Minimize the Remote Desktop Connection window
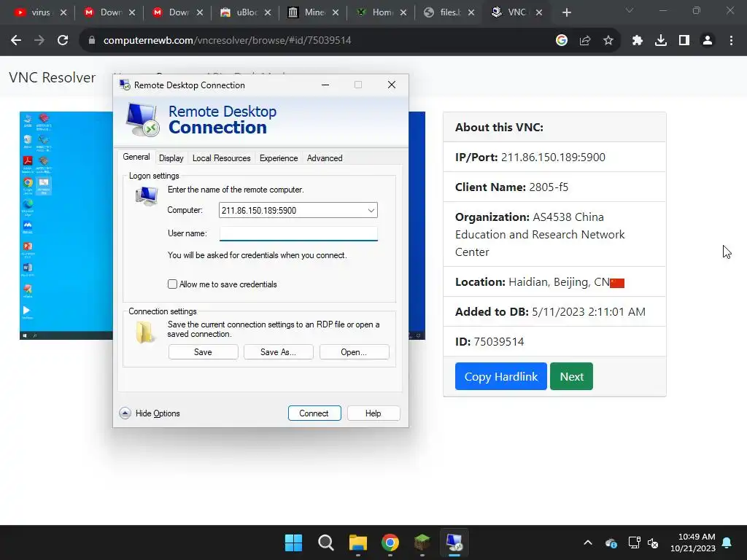The image size is (747, 560). tap(325, 85)
